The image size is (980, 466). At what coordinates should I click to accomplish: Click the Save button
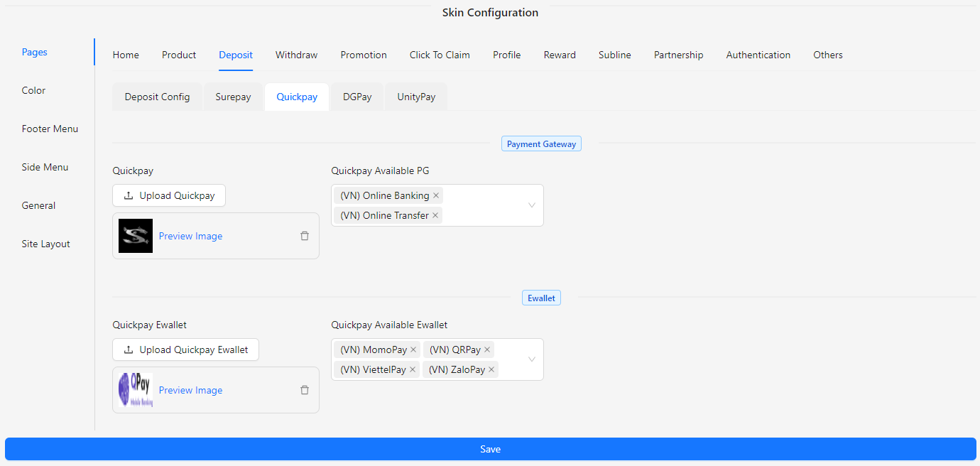(490, 448)
